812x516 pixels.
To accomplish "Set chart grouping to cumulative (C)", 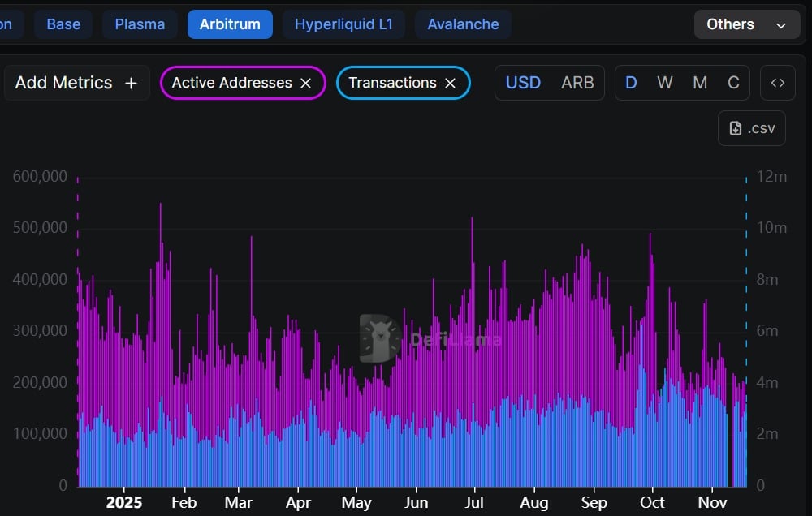I will (733, 83).
